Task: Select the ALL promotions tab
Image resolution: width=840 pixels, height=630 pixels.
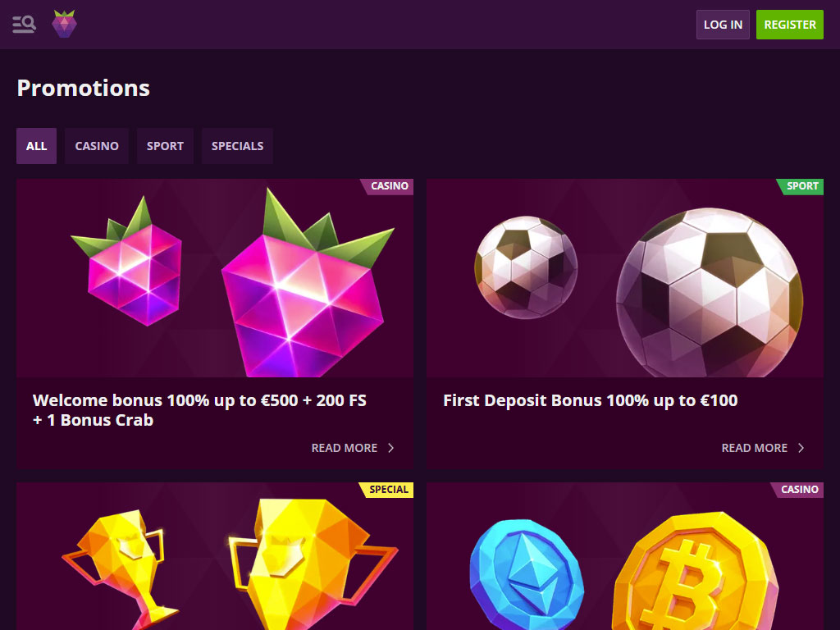Action: tap(36, 146)
